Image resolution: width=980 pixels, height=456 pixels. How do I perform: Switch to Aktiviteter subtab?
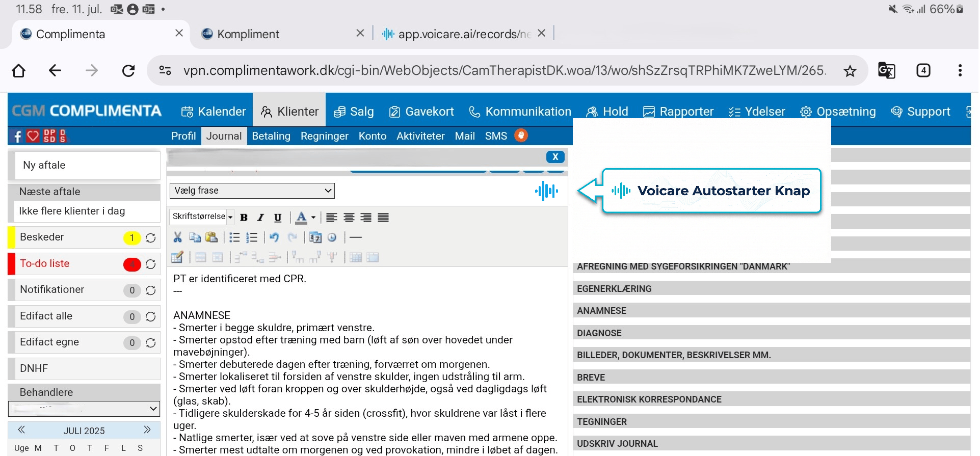420,136
